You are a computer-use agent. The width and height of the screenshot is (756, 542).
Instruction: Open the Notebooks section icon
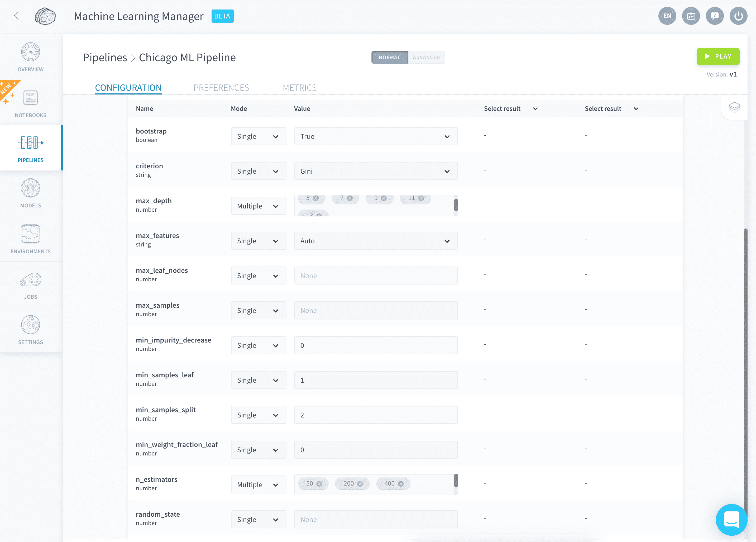[x=31, y=98]
